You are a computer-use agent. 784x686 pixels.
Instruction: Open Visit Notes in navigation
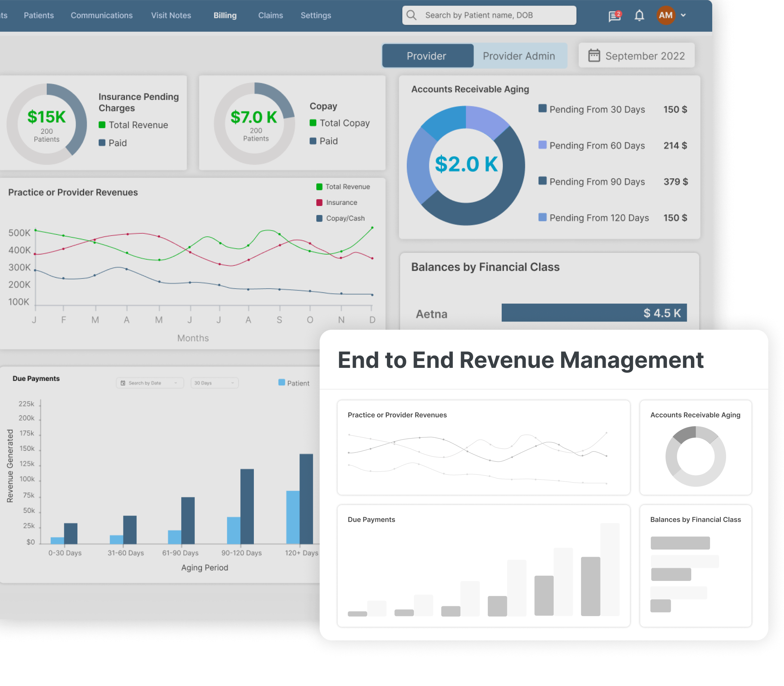click(x=171, y=15)
